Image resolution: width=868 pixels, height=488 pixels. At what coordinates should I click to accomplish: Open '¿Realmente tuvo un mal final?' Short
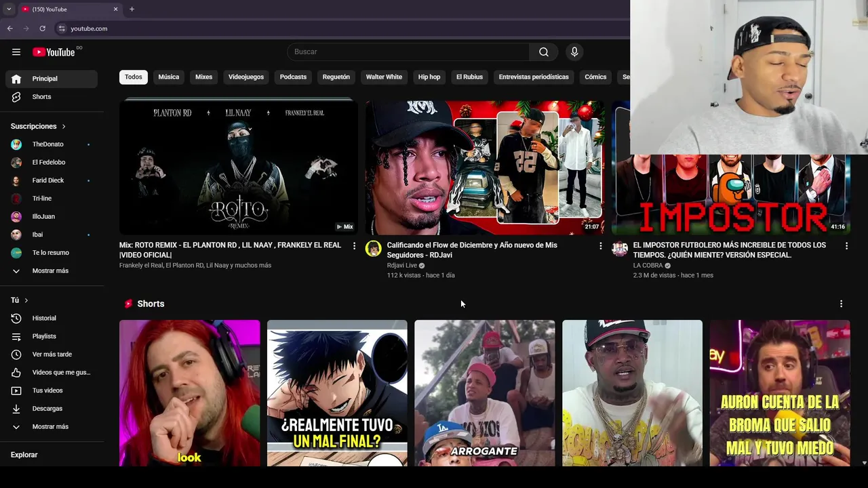coord(337,393)
